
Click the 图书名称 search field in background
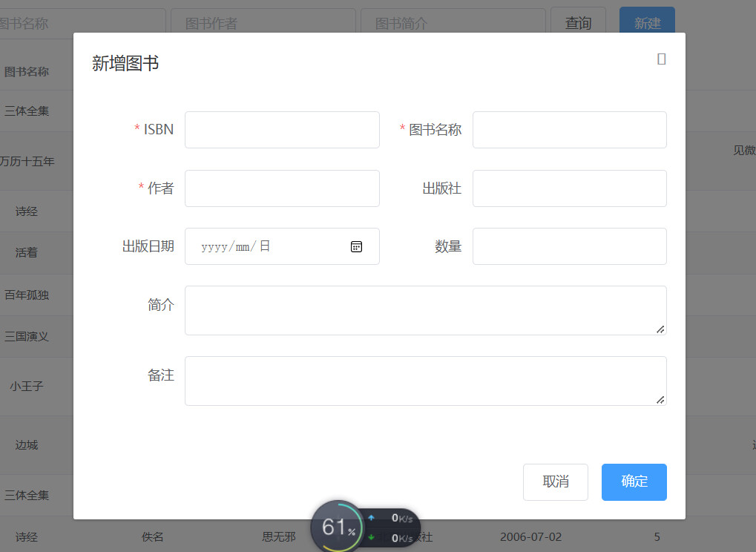point(83,23)
